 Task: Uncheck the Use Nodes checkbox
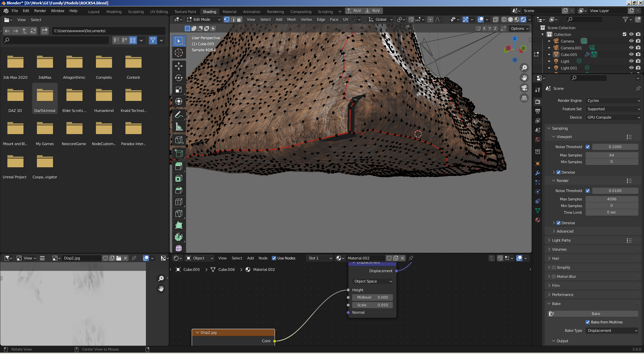pyautogui.click(x=274, y=258)
